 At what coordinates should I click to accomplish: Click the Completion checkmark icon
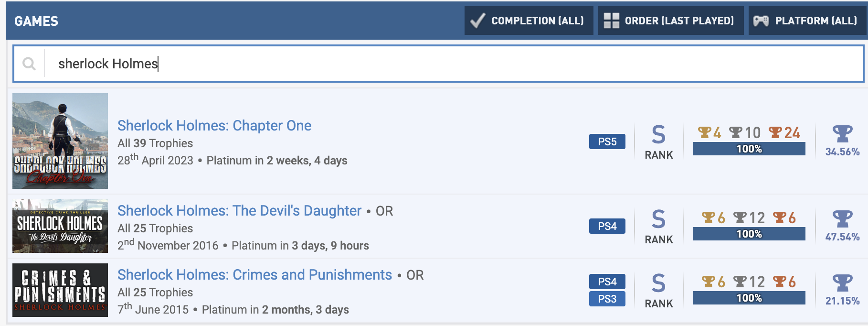(x=478, y=21)
